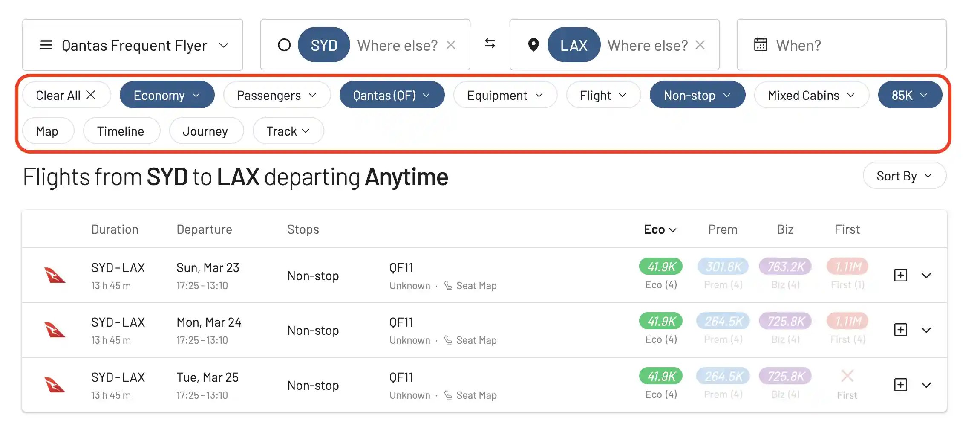
Task: Open the hamburger menu icon
Action: click(46, 45)
